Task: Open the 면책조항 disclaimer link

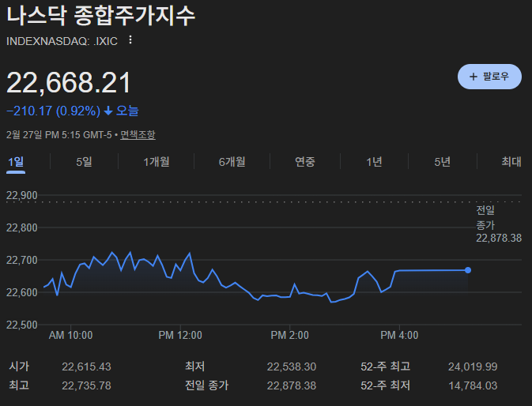Action: (x=138, y=135)
